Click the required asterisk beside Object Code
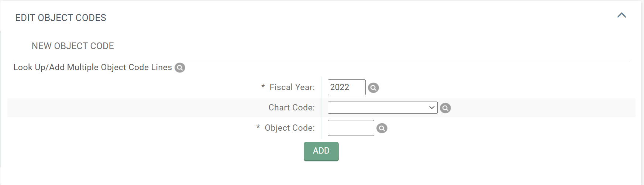The image size is (644, 185). point(258,127)
